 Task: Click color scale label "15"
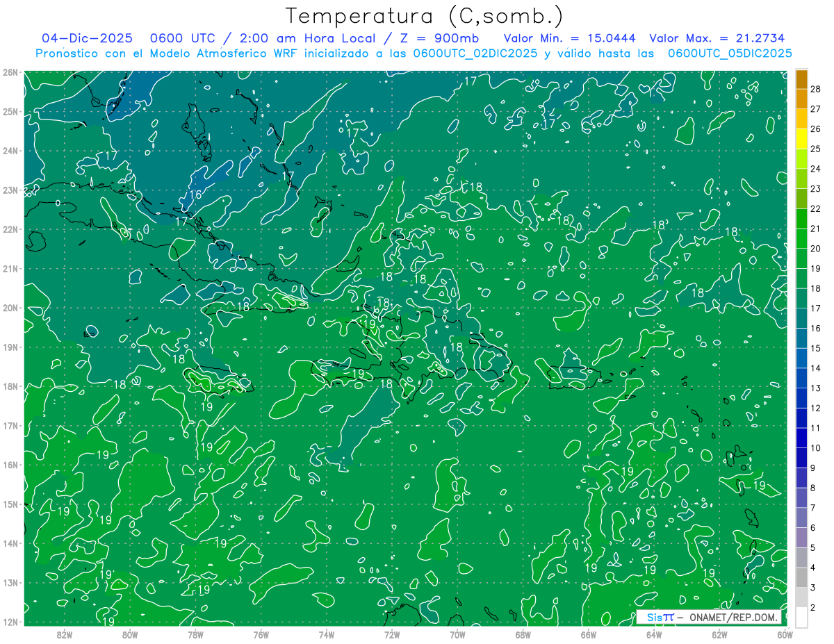click(x=816, y=348)
